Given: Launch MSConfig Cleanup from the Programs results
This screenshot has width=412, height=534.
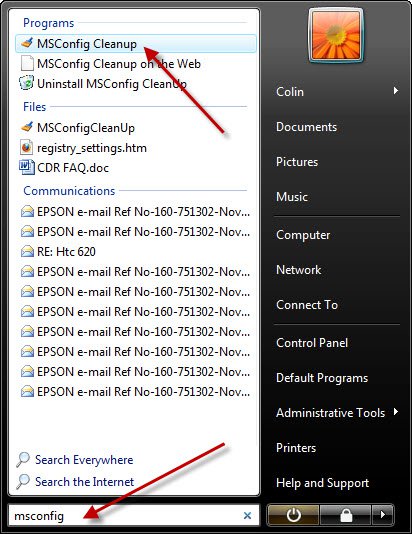Looking at the screenshot, I should [x=136, y=44].
